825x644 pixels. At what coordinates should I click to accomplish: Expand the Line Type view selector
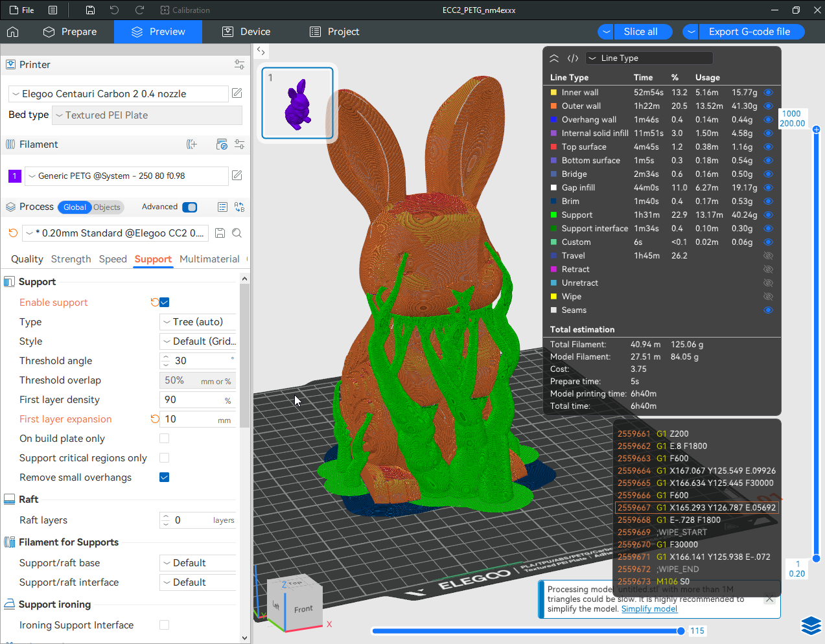[648, 58]
